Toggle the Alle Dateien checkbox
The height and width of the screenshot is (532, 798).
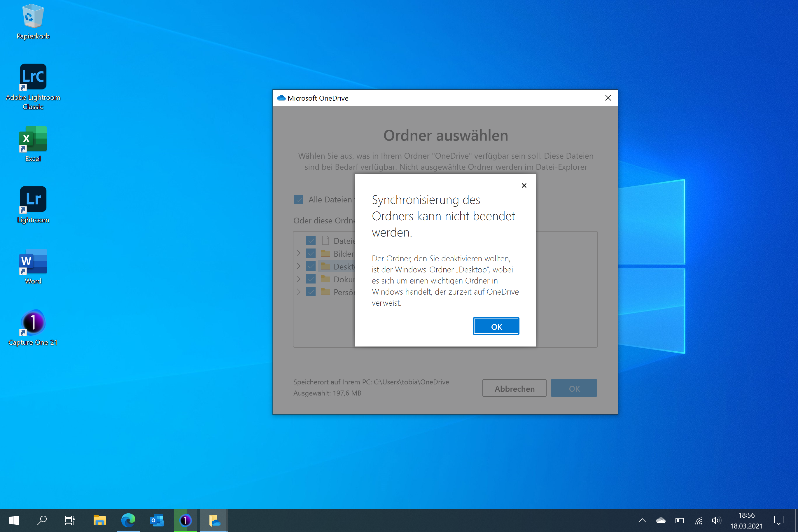coord(299,199)
